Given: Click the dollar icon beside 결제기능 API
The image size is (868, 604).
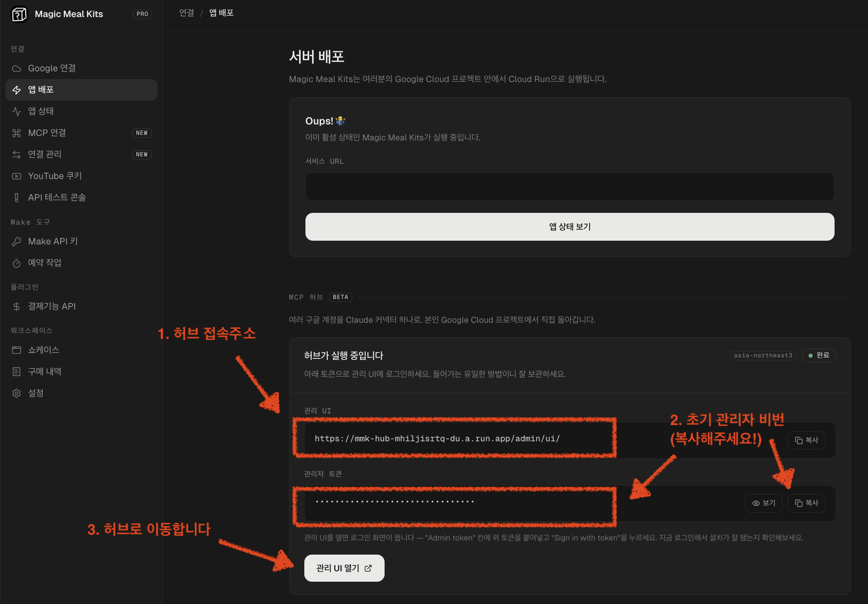Looking at the screenshot, I should tap(16, 306).
